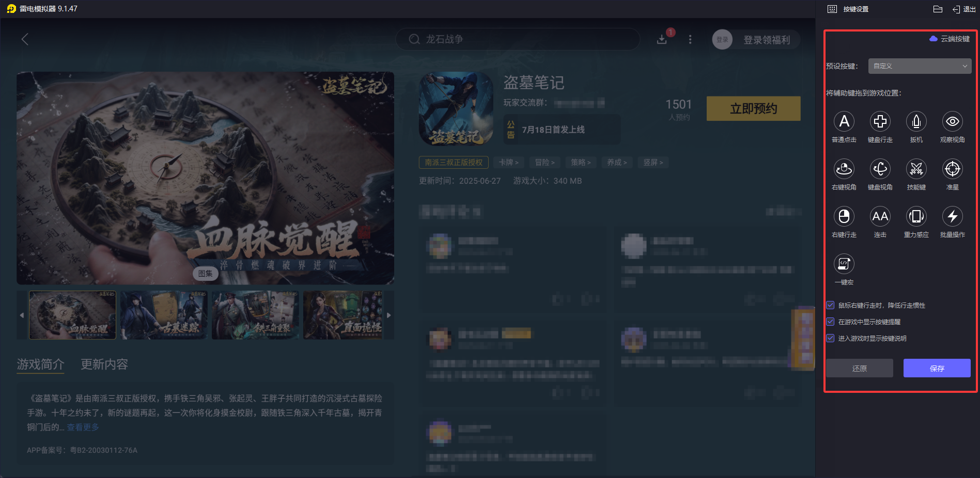Click the 盗墓笔记 game app icon

[456, 108]
